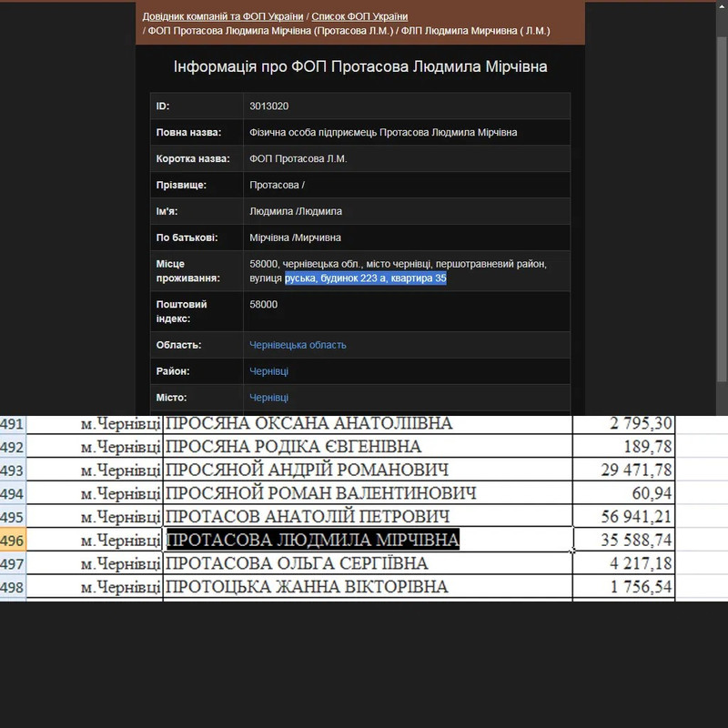Click the amount cell 35 588,74

coord(624,540)
